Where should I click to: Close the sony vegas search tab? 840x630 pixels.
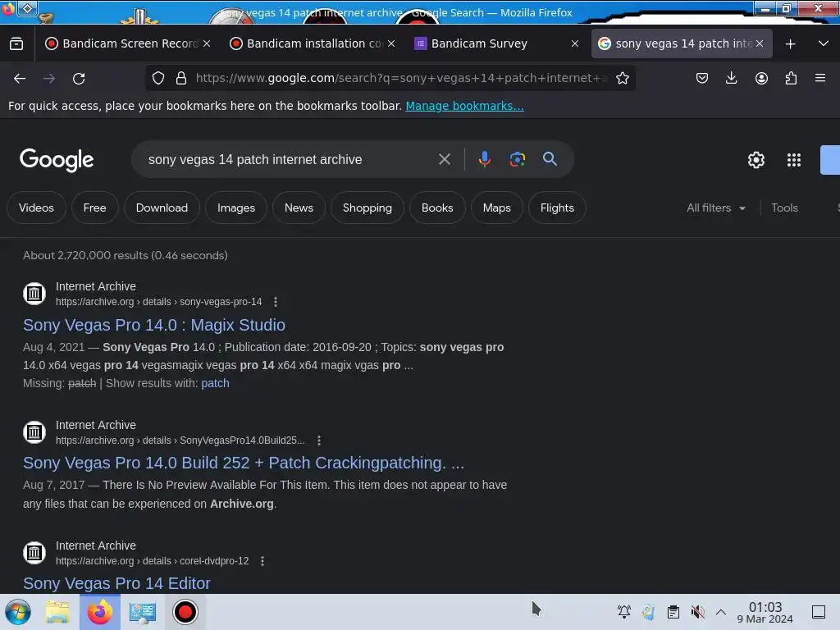click(759, 43)
